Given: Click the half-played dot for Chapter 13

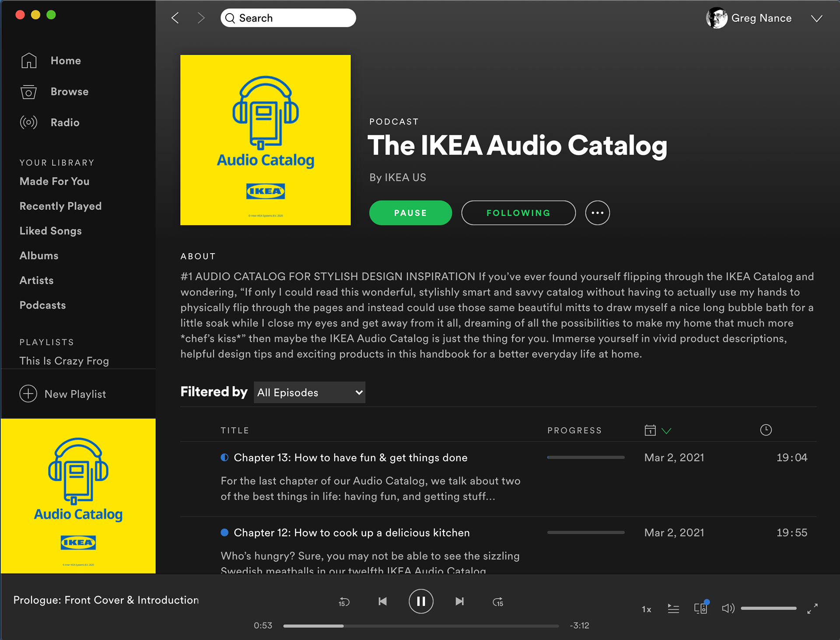Looking at the screenshot, I should point(224,458).
